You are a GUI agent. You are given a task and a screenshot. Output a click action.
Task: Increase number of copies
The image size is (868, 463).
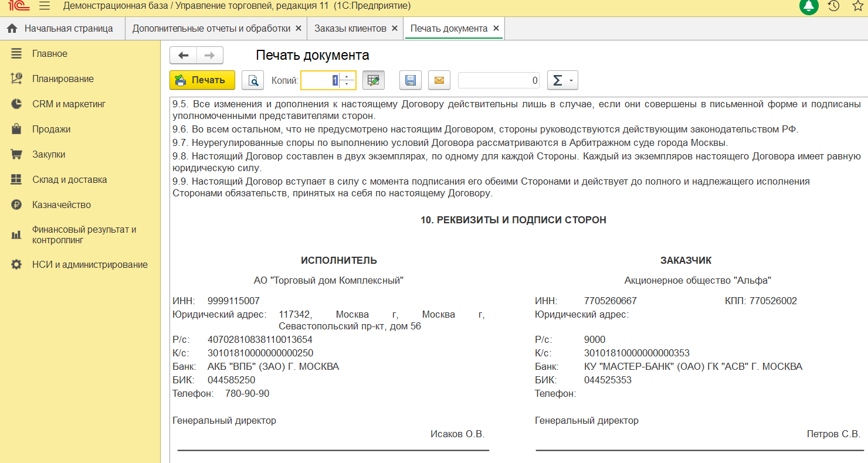coord(347,77)
